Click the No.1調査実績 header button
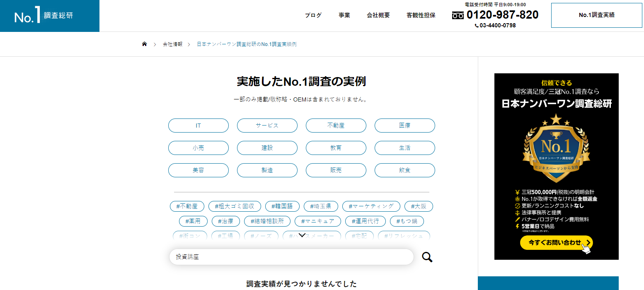 (x=596, y=15)
